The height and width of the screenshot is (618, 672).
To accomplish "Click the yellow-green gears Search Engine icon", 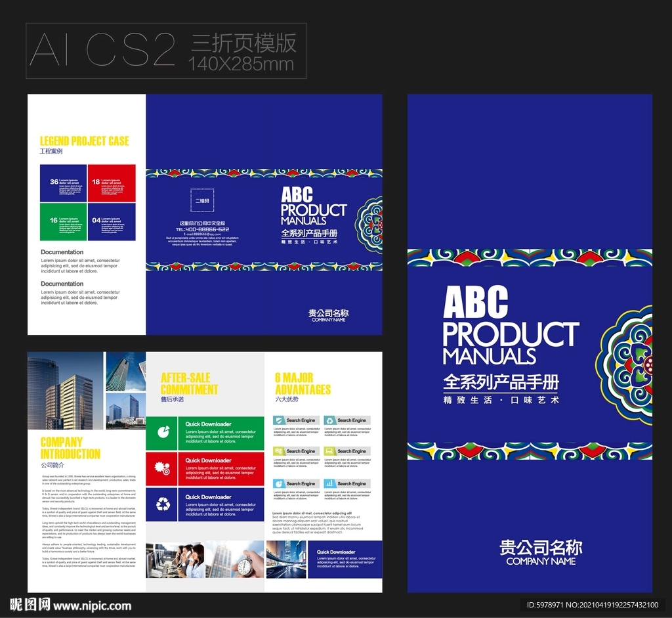I will [x=278, y=451].
